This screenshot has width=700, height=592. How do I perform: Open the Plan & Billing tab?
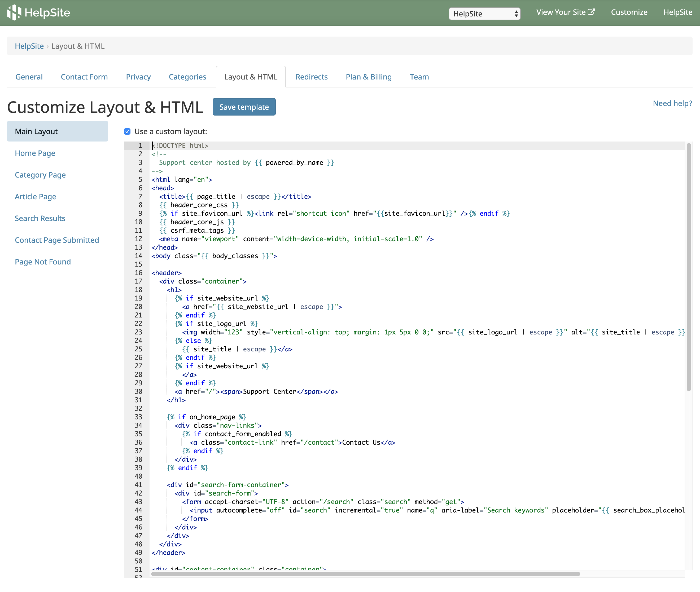click(x=369, y=77)
